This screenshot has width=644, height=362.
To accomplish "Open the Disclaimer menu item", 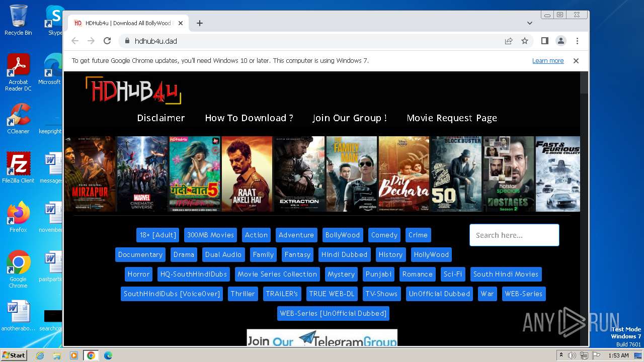I will (x=161, y=118).
